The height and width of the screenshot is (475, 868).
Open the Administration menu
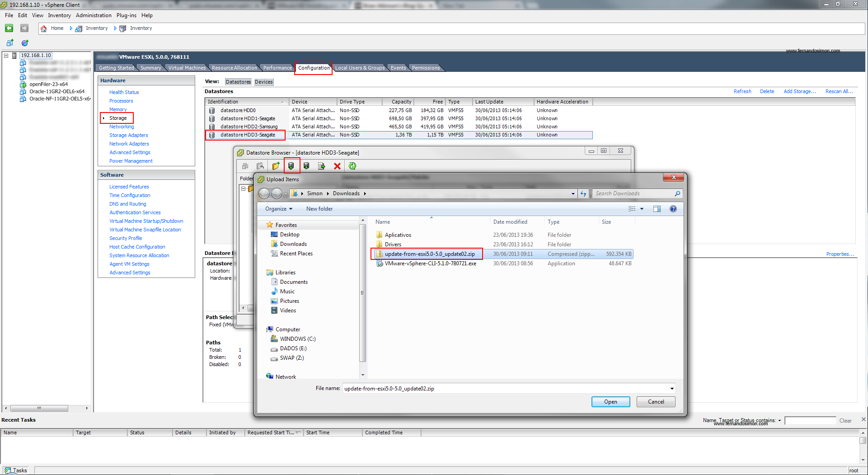pos(94,15)
